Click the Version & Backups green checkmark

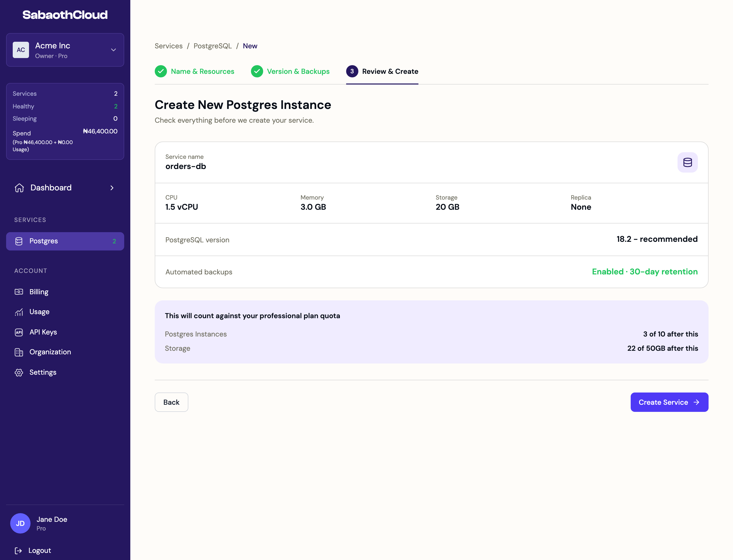pyautogui.click(x=257, y=71)
